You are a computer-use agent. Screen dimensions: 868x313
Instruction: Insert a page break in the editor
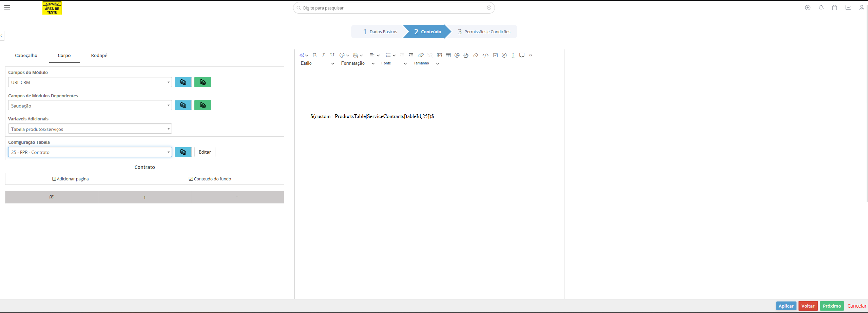pyautogui.click(x=466, y=55)
